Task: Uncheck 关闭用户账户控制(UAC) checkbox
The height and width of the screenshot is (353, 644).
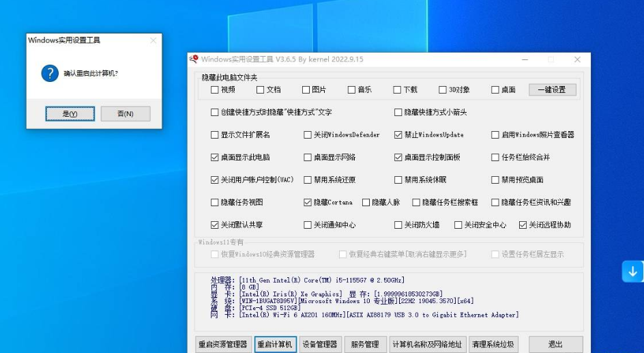Action: coord(214,180)
